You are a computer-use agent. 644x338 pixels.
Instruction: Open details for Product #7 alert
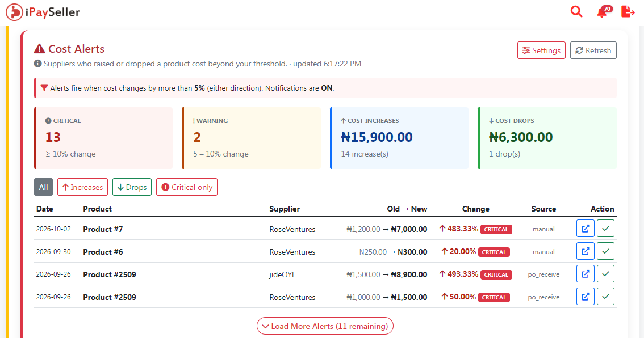coord(586,229)
